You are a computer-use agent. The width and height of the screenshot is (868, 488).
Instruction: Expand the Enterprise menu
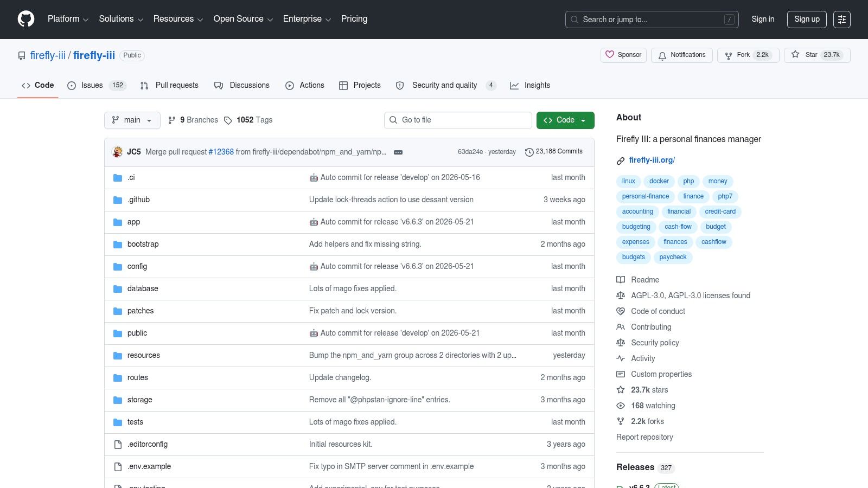(307, 19)
